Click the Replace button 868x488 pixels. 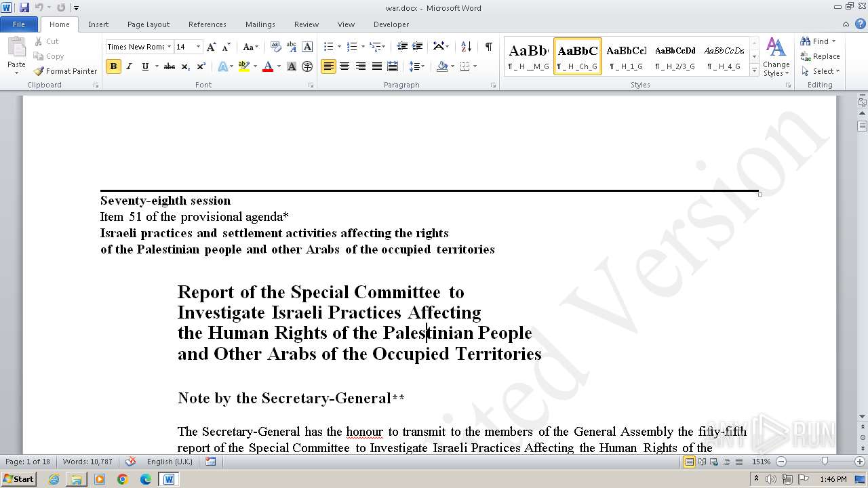(821, 56)
